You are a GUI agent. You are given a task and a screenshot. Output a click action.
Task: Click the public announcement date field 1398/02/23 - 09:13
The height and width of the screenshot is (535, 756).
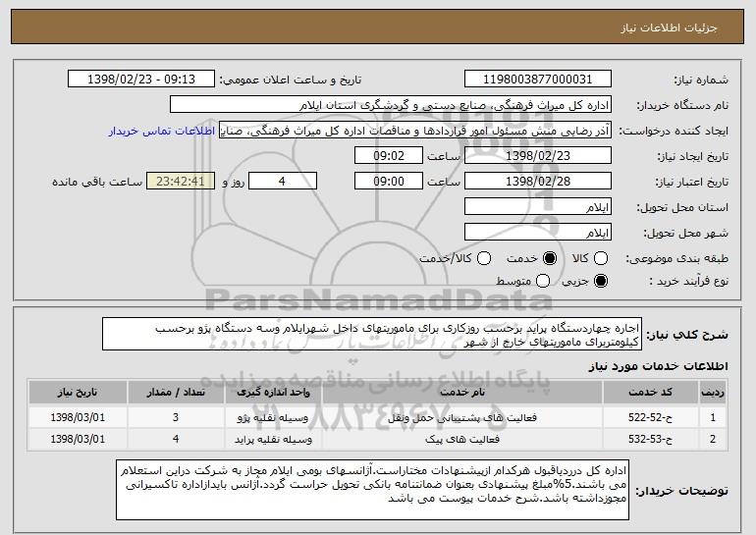click(x=141, y=80)
